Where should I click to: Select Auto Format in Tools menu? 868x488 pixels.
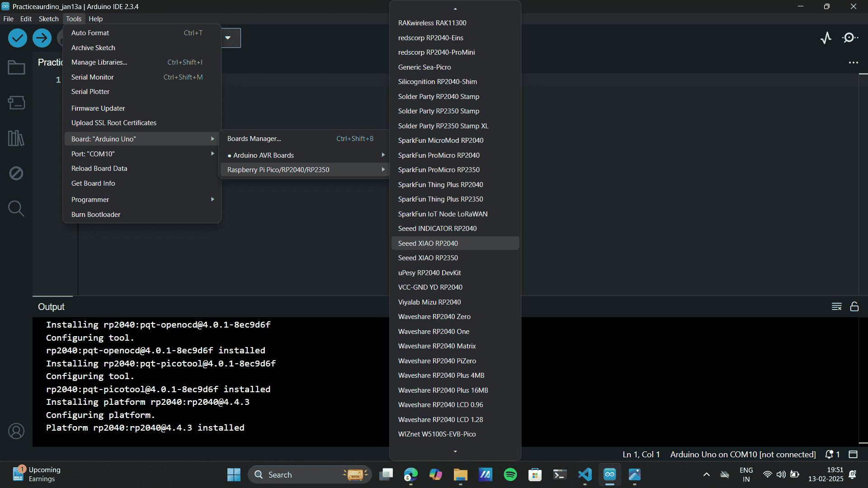(x=142, y=33)
